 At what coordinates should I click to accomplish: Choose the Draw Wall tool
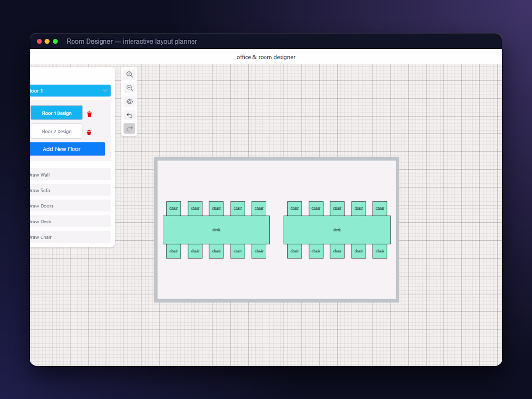click(70, 175)
